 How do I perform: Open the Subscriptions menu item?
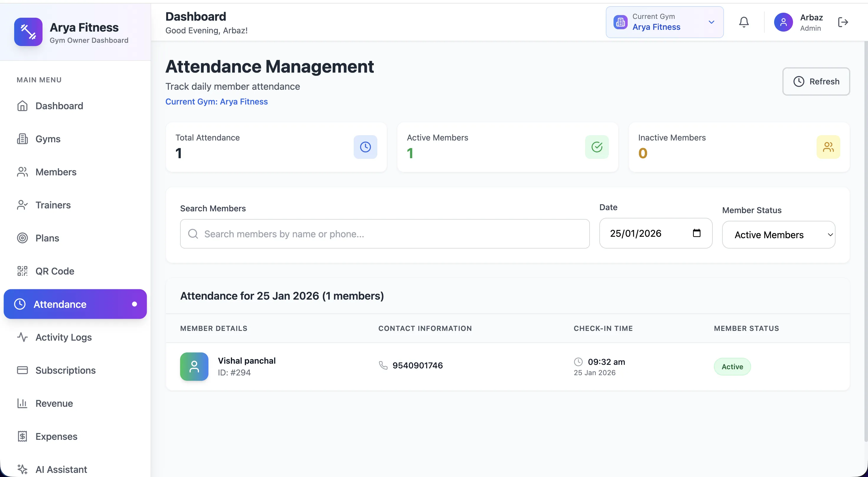[x=65, y=370]
